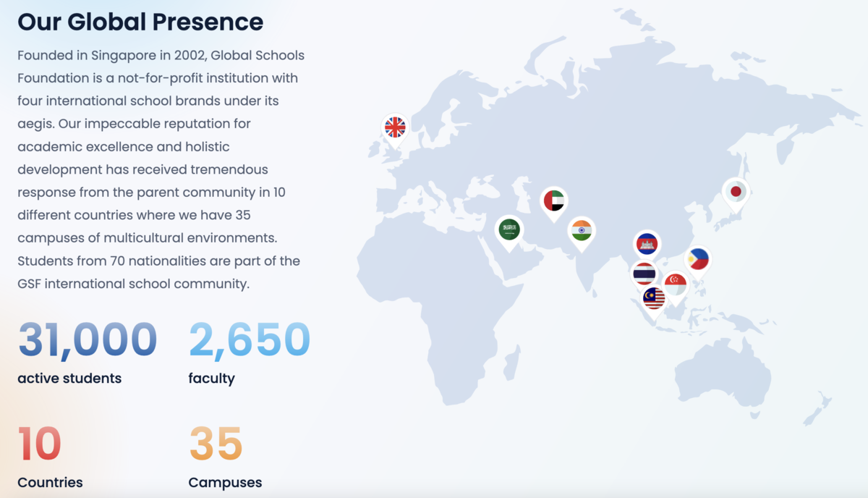Select the "active students" label
The image size is (868, 498).
pyautogui.click(x=69, y=378)
